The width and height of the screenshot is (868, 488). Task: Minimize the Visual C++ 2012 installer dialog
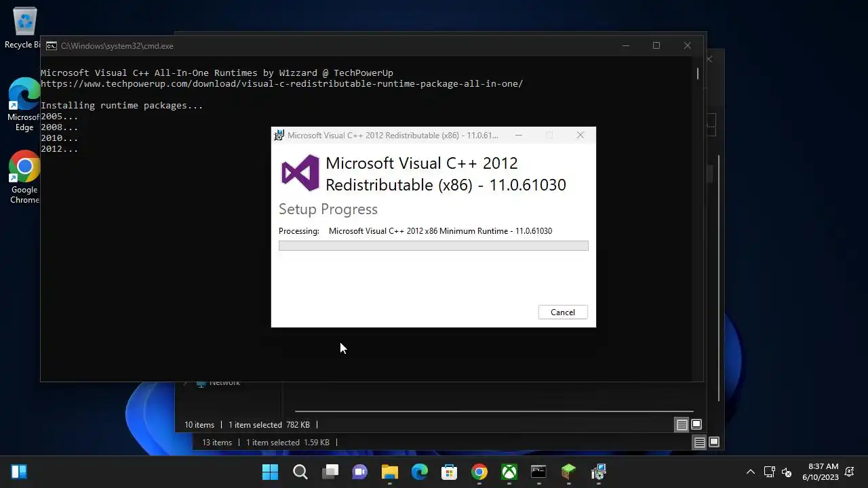tap(519, 135)
